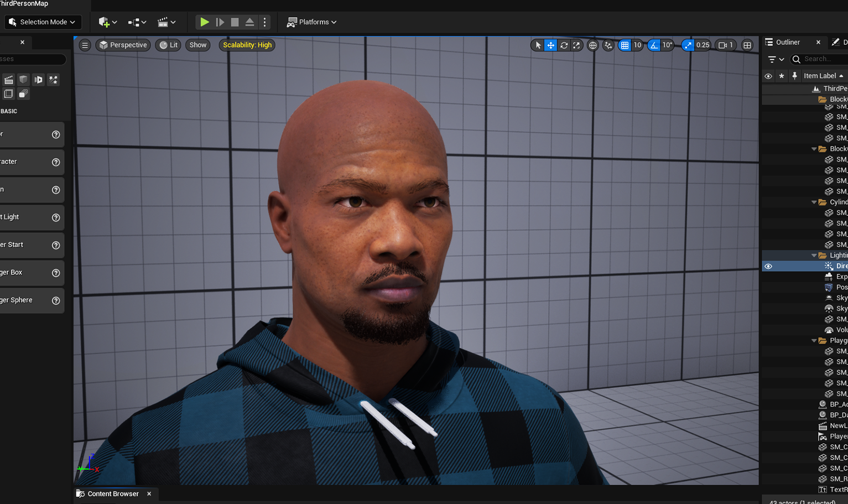848x504 pixels.
Task: Click the Scalability: High button
Action: (247, 45)
